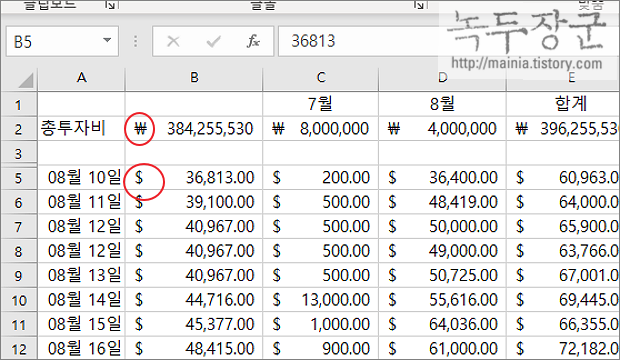Screen dimensions: 620x360
Task: Click cell containing 총투자비
Action: (81, 129)
